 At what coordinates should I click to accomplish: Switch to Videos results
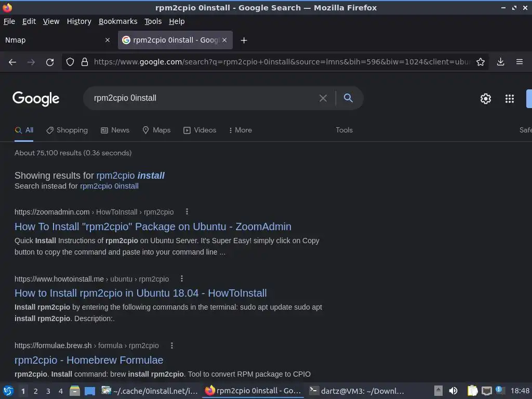[200, 130]
